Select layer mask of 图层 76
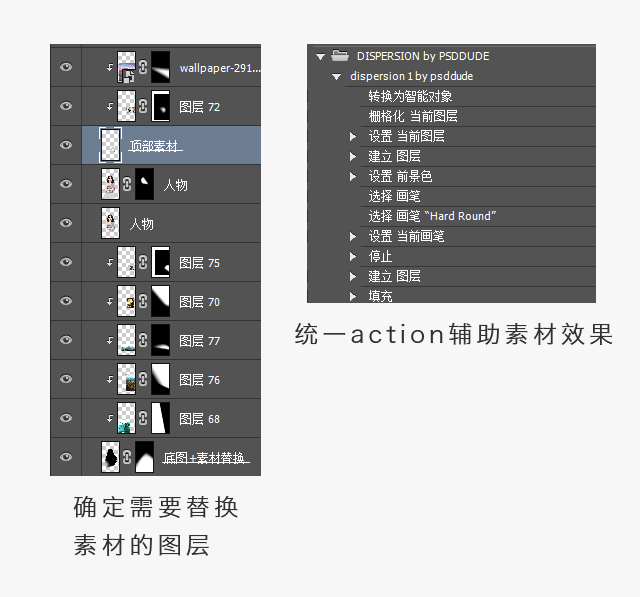Viewport: 640px width, 597px height. point(160,379)
